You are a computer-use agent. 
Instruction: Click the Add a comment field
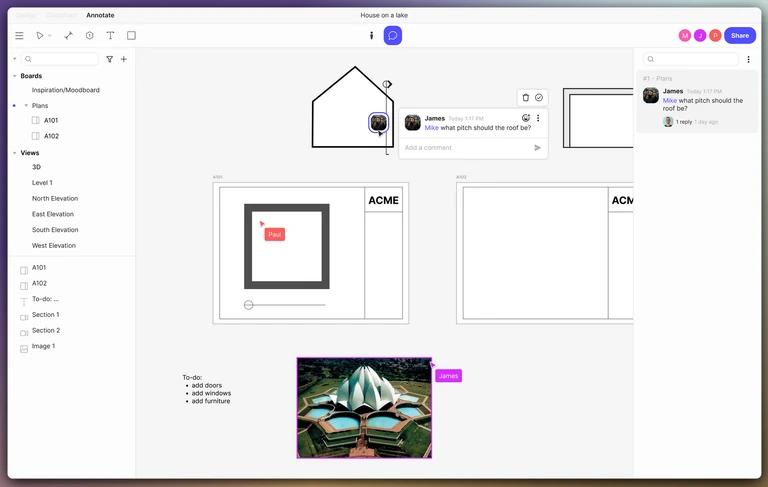coord(466,147)
